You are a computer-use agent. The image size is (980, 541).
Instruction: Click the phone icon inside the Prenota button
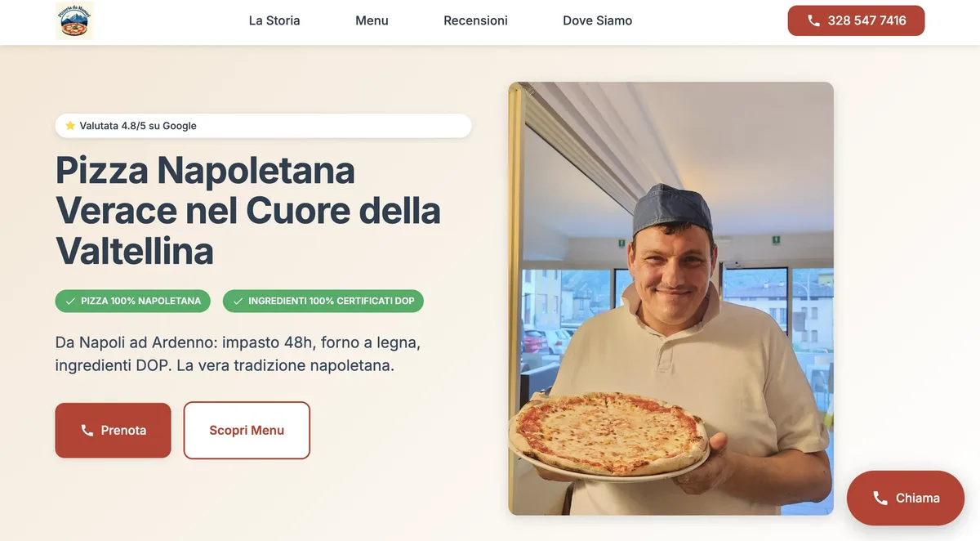point(86,430)
